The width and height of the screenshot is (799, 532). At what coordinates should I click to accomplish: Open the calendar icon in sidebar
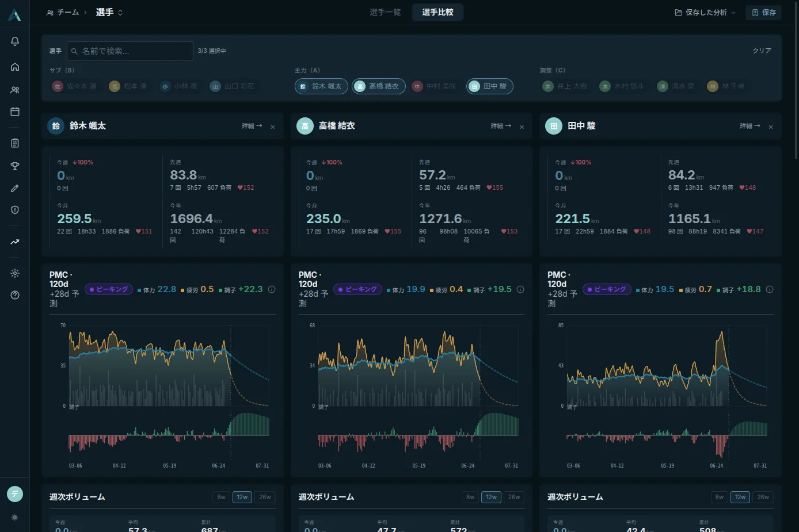(15, 112)
